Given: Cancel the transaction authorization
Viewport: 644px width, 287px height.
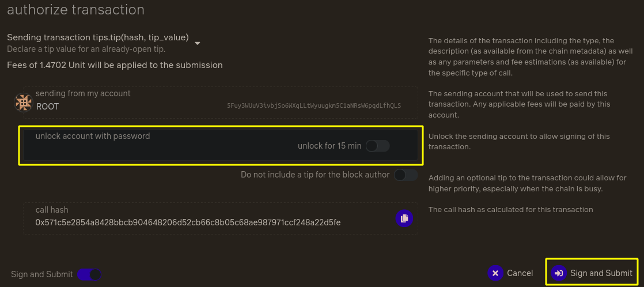Looking at the screenshot, I should point(510,273).
